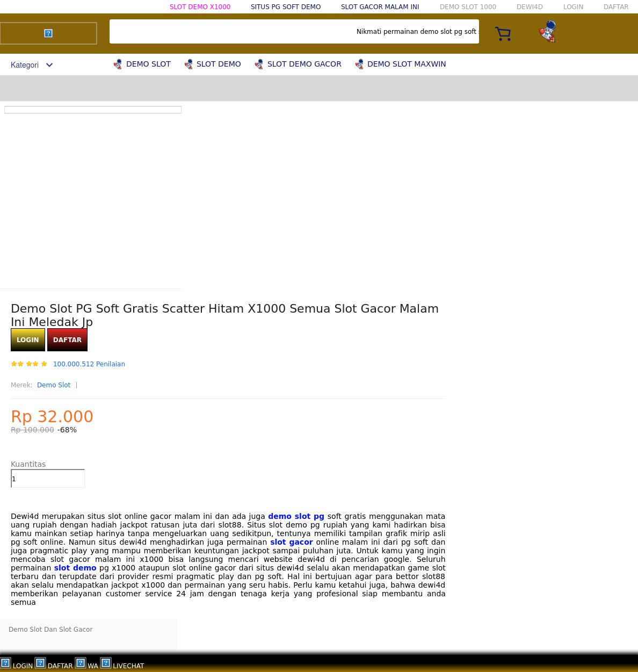The height and width of the screenshot is (672, 638).
Task: Follow the Demo Slot brand link
Action: pyautogui.click(x=54, y=385)
